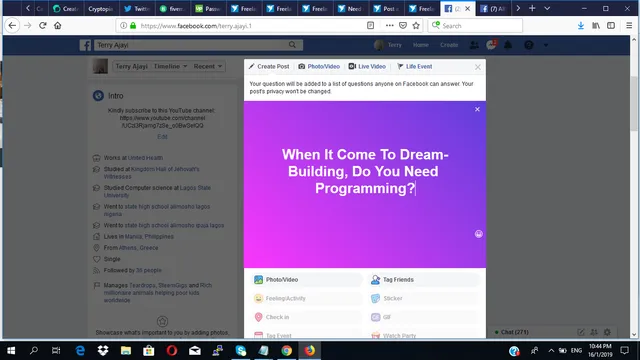The image size is (640, 360).
Task: Switch to the Twitter browser tab
Action: 137,8
